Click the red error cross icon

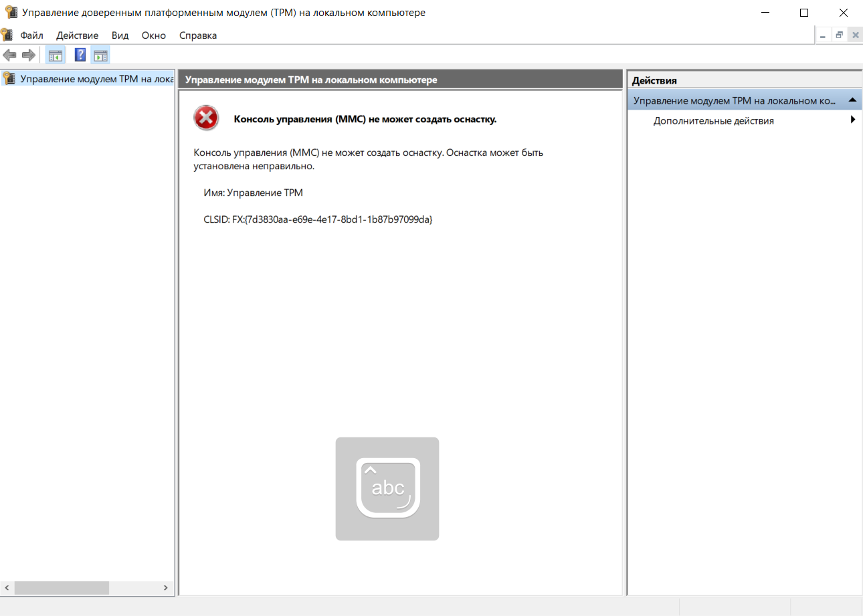click(x=206, y=118)
